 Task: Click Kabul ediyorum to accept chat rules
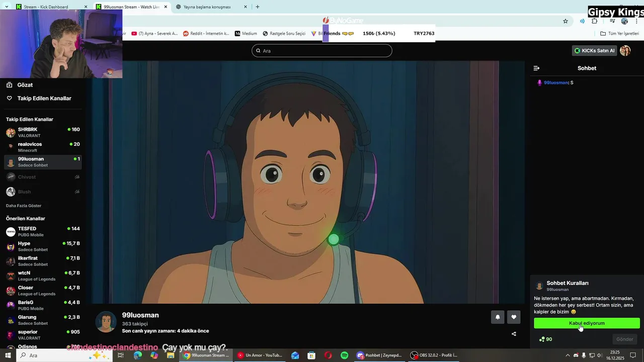(587, 323)
